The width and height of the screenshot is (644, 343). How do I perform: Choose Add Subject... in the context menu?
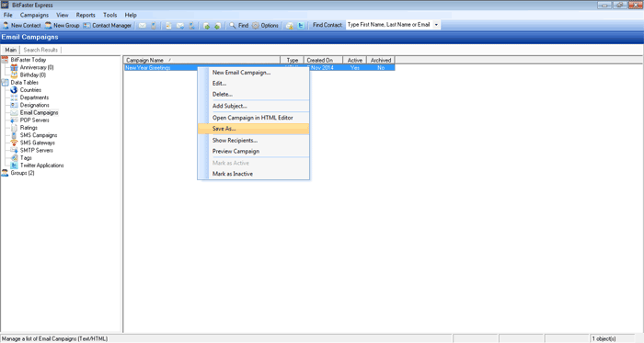[253, 106]
